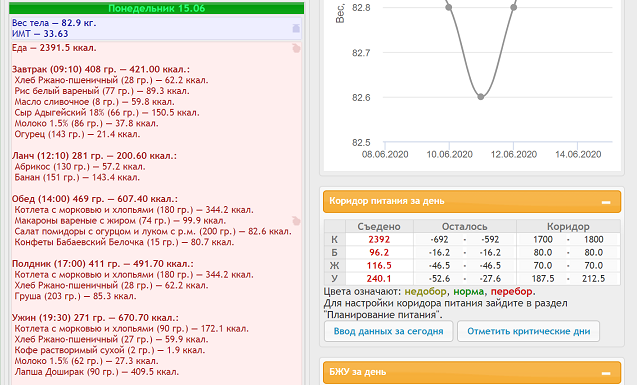This screenshot has width=637, height=385.
Task: Click '10.06.2020' axis date label
Action: point(449,154)
